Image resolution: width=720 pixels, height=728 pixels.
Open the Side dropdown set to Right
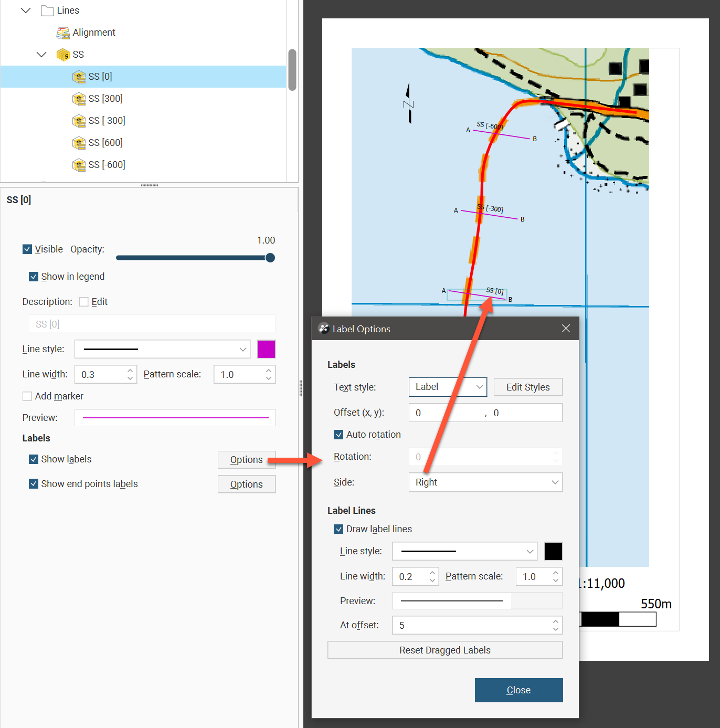pos(485,482)
